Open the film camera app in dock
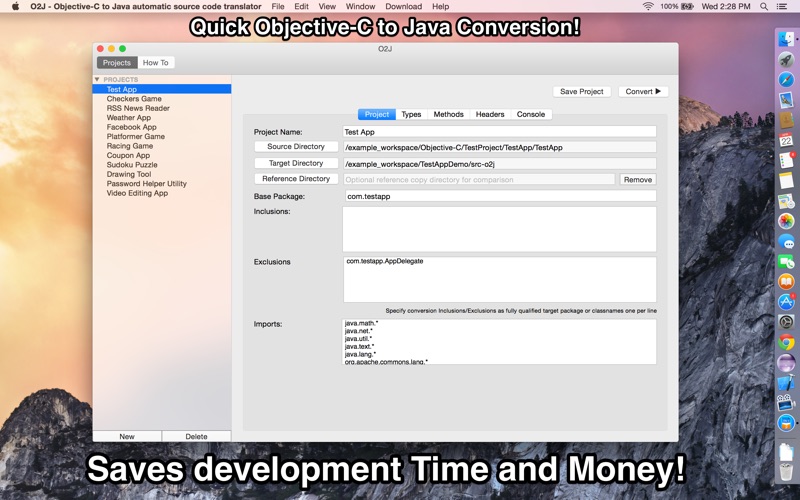 pos(786,403)
